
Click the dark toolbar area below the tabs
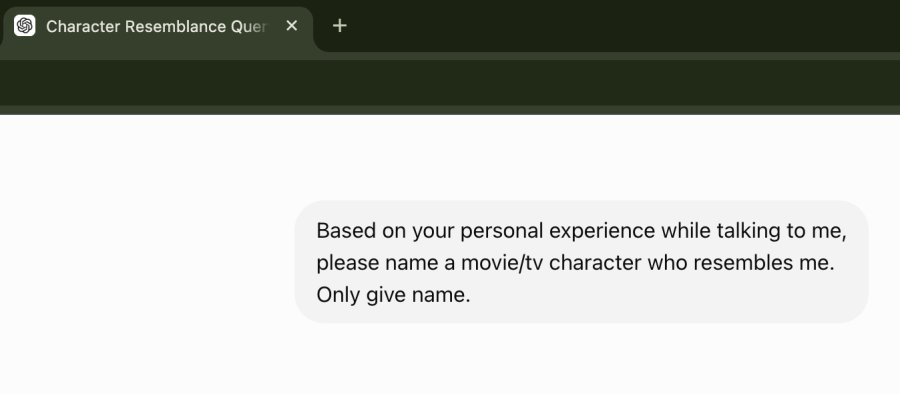450,82
